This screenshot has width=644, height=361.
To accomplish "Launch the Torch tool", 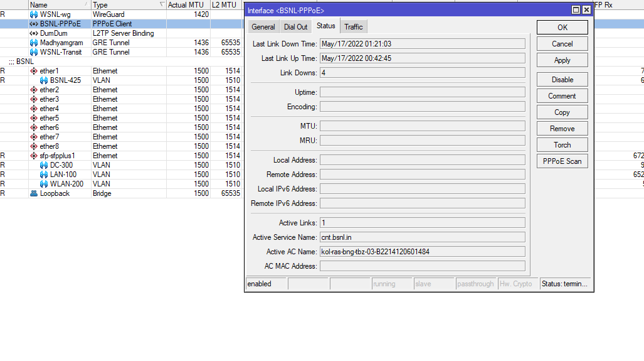I will (562, 145).
